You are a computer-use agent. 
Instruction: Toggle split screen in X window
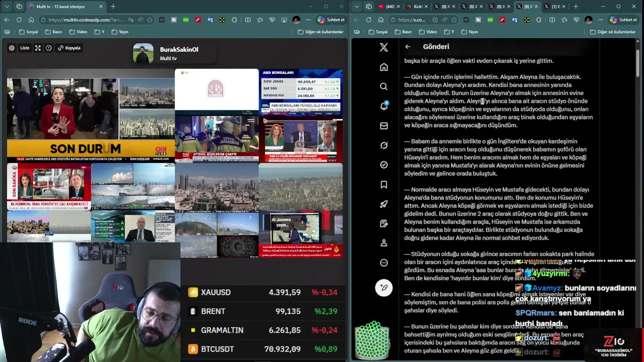click(552, 20)
